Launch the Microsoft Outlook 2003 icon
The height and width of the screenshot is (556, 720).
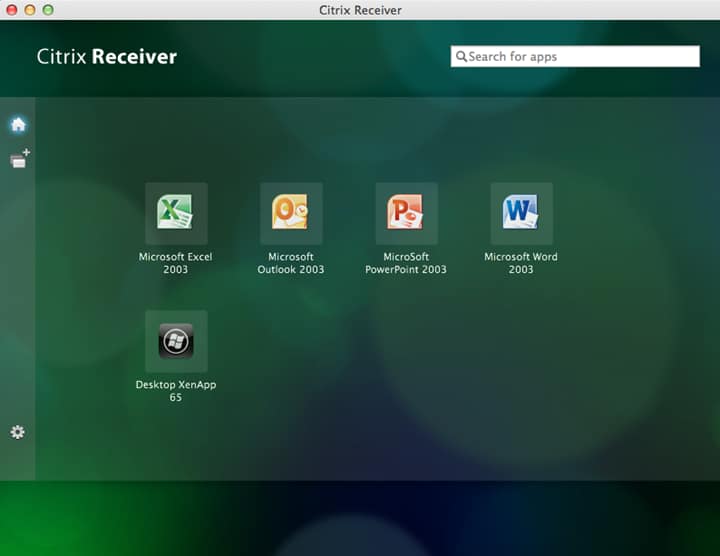291,213
